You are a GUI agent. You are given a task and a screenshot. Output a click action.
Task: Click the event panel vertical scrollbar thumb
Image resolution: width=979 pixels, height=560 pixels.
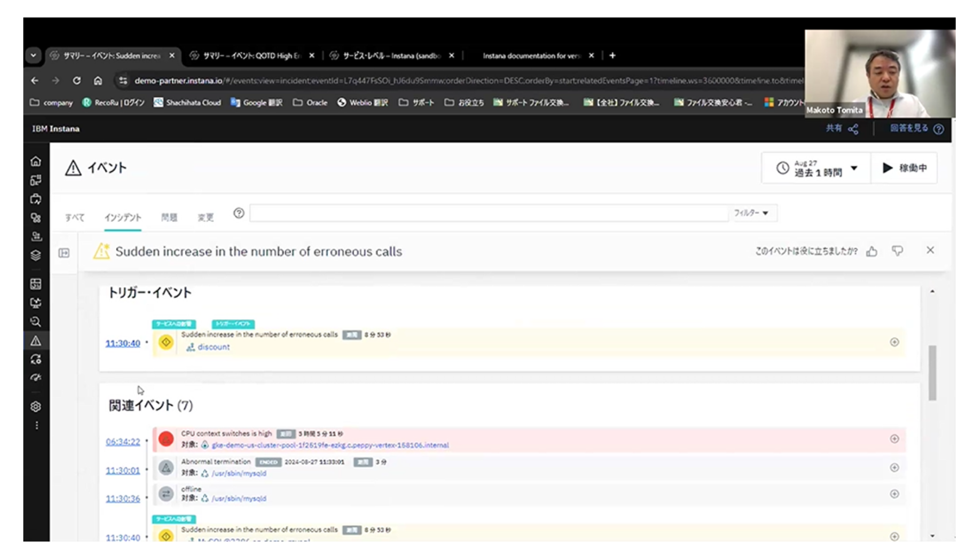coord(932,373)
